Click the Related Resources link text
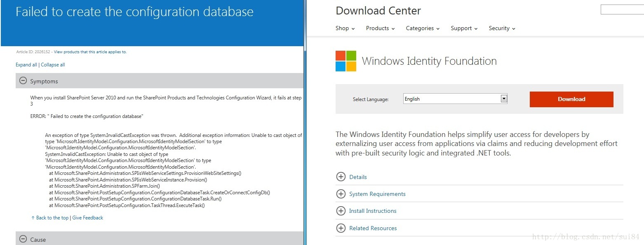Image resolution: width=644 pixels, height=245 pixels. (373, 228)
